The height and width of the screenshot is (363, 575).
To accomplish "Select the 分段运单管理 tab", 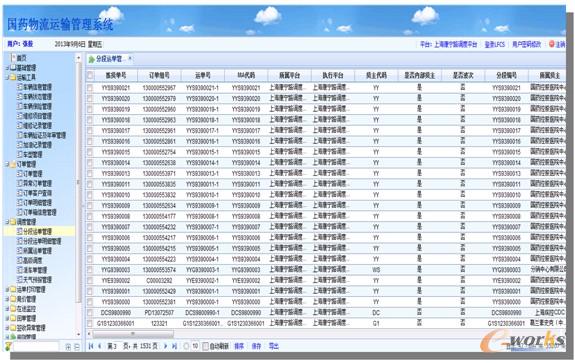I will pos(109,59).
